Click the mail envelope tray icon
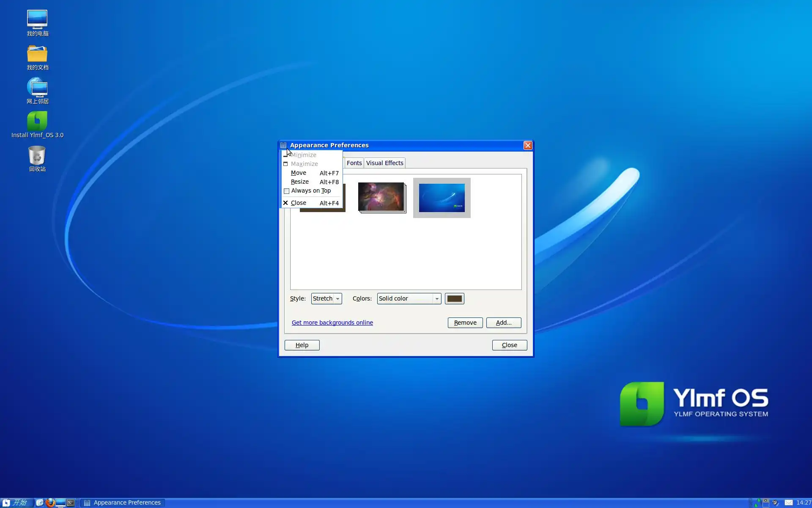 pos(788,502)
